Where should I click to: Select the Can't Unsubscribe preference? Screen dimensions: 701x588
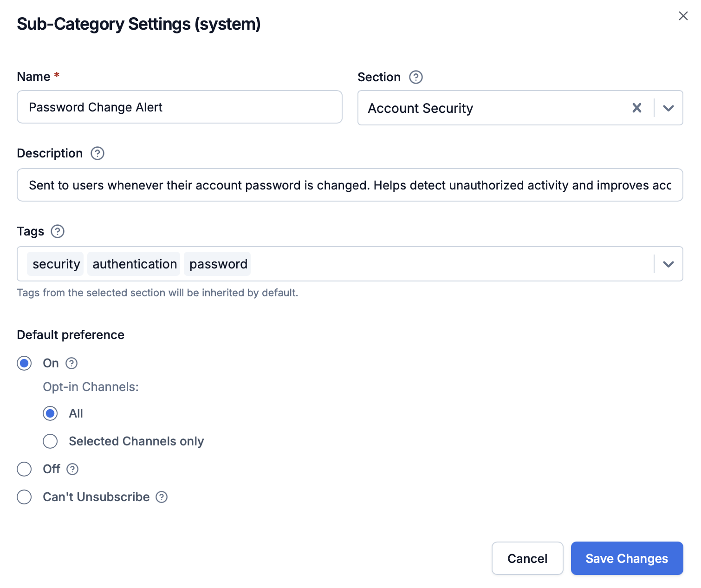click(x=24, y=497)
